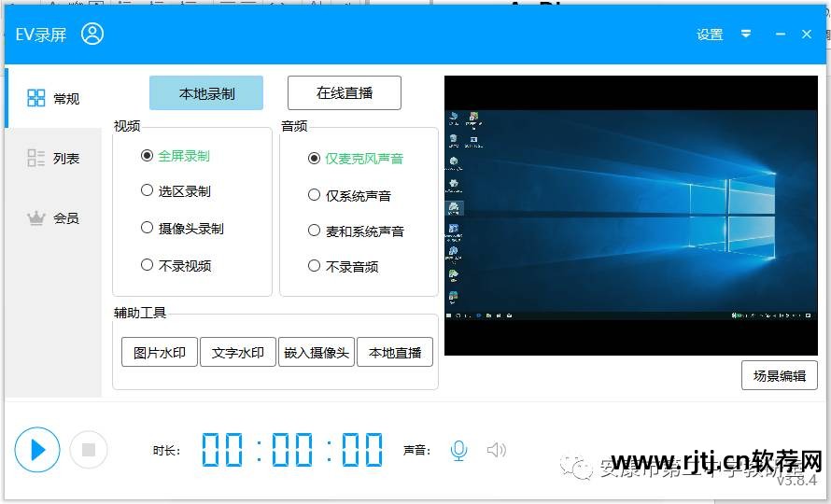The height and width of the screenshot is (504, 831).
Task: Switch to the 常规 sidebar tab
Action: (x=53, y=98)
